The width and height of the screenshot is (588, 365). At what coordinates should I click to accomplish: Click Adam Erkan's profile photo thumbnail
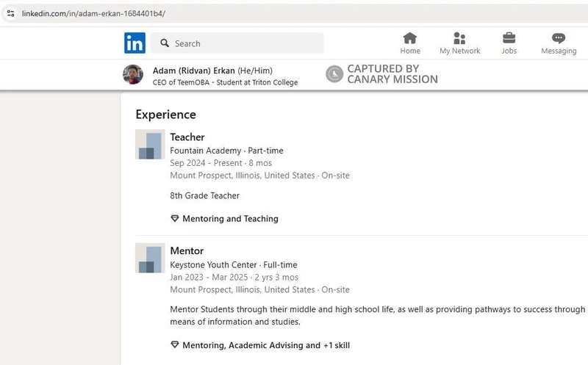133,75
